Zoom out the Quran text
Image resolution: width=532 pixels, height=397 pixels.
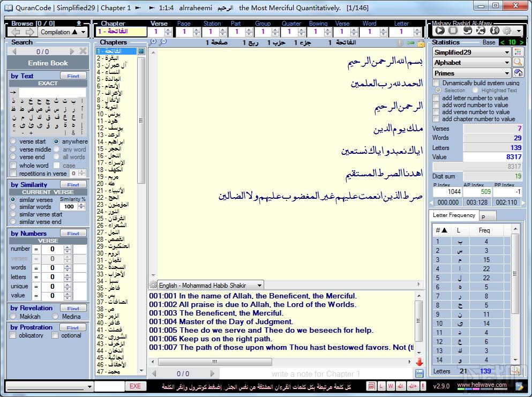[163, 42]
